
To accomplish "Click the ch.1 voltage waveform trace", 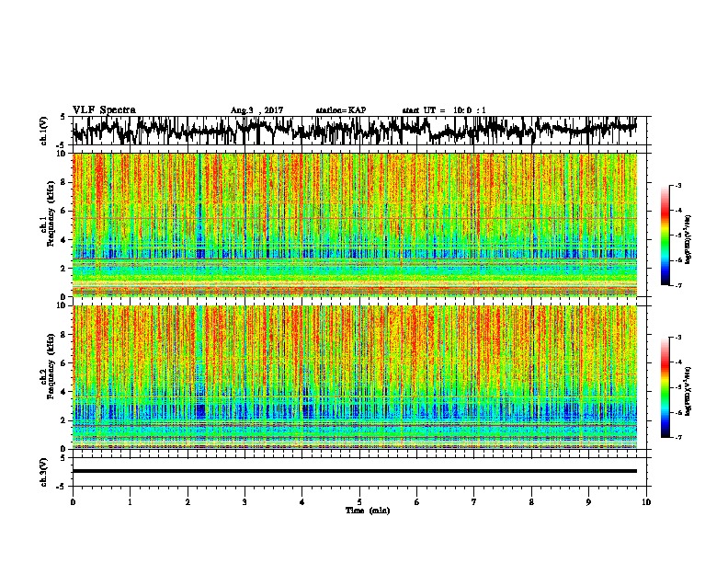I will (x=355, y=131).
